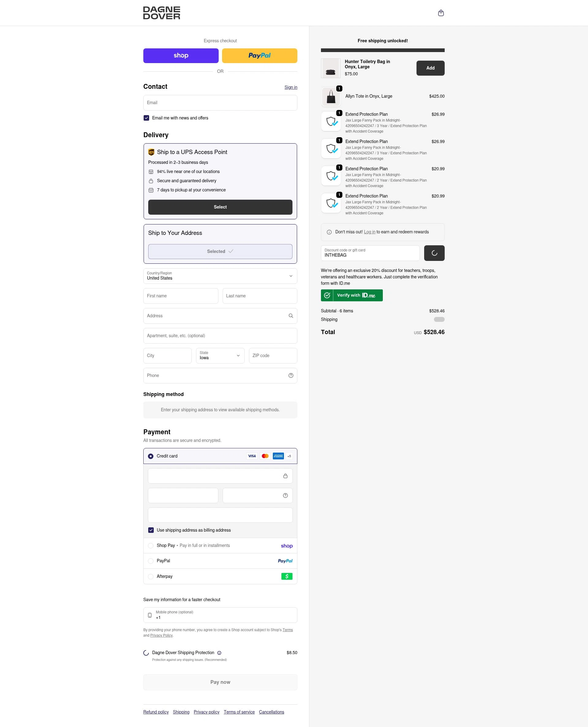The image size is (588, 727).
Task: Open the Country/Region dropdown
Action: click(x=220, y=276)
